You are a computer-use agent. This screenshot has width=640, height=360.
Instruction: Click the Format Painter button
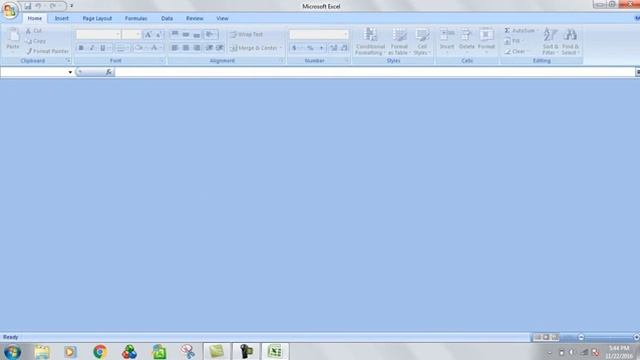tap(47, 51)
